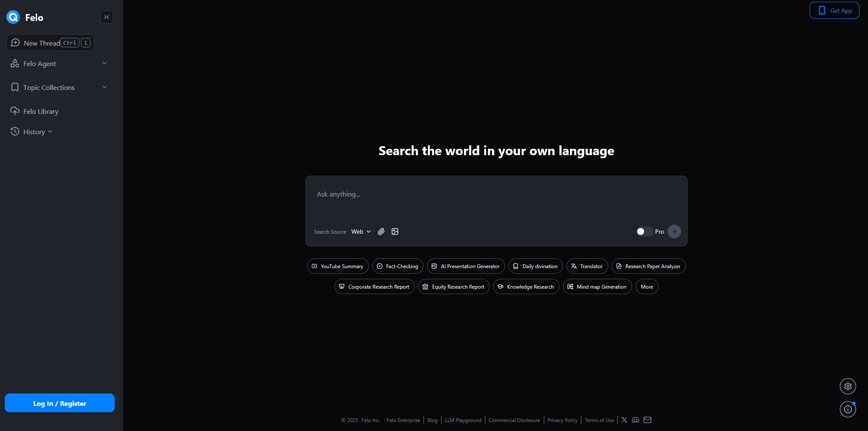Expand the Felo Agent section chevron
Image resolution: width=868 pixels, height=431 pixels.
(105, 63)
